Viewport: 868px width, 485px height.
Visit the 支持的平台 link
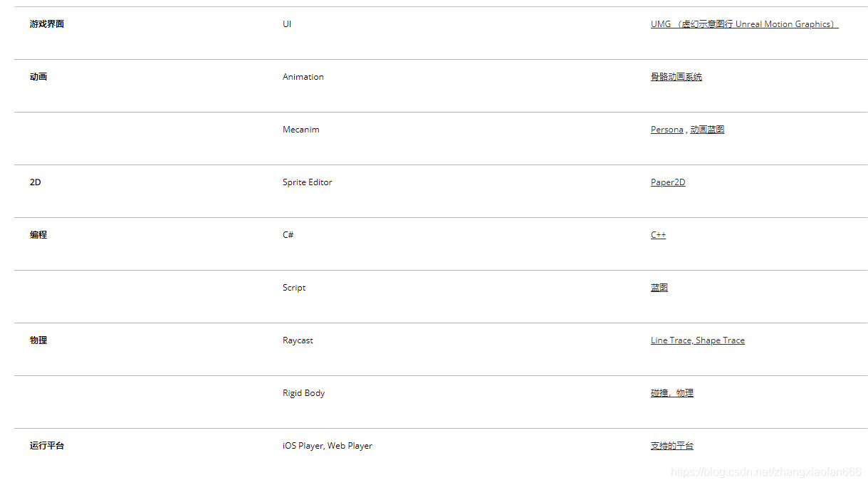[671, 446]
